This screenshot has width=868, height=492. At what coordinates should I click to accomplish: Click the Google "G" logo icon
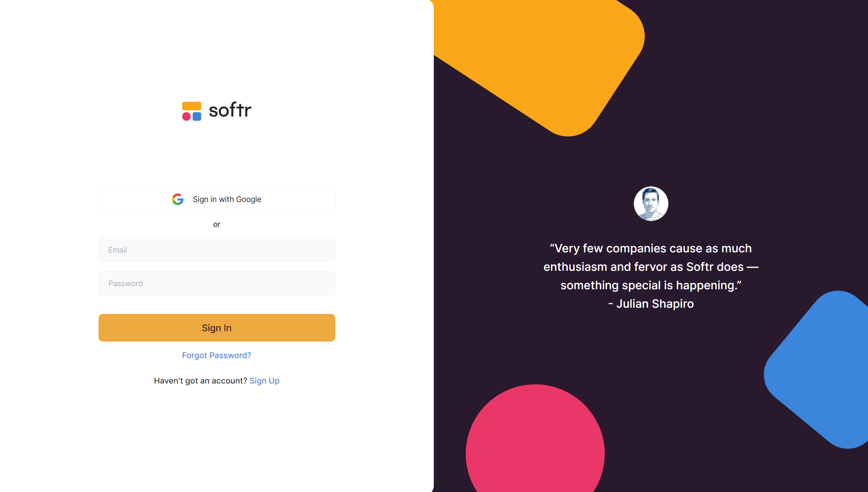[177, 199]
